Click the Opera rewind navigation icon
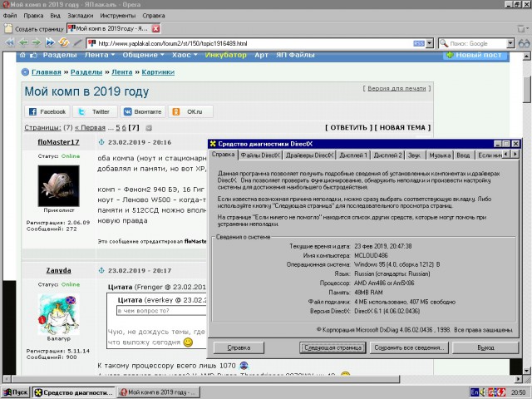Image resolution: width=532 pixels, height=399 pixels. coord(10,42)
